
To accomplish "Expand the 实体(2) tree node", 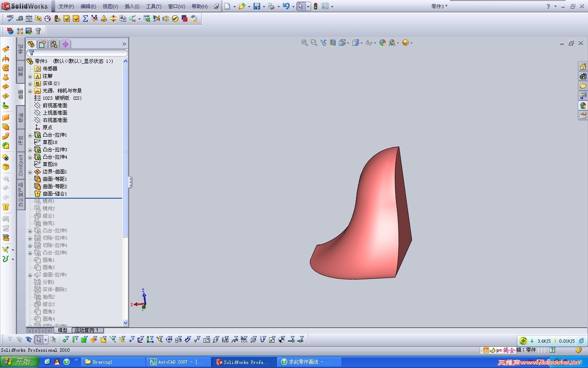I will (30, 83).
